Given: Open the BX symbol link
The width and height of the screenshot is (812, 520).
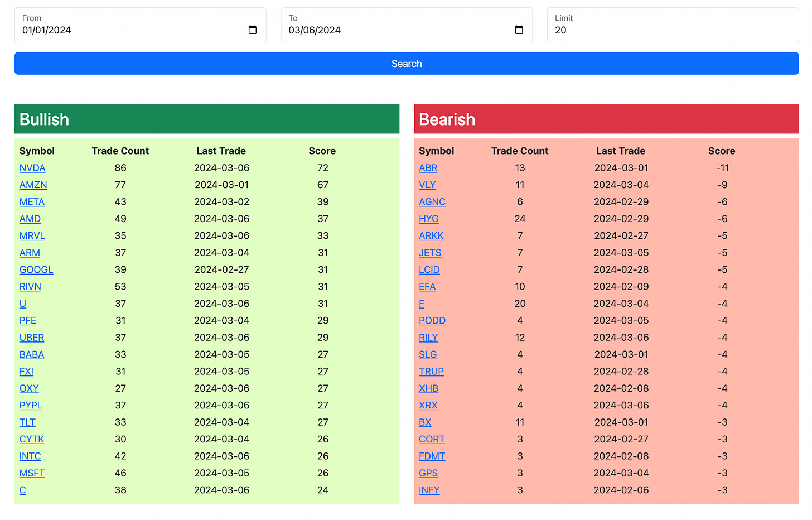Looking at the screenshot, I should (x=425, y=422).
